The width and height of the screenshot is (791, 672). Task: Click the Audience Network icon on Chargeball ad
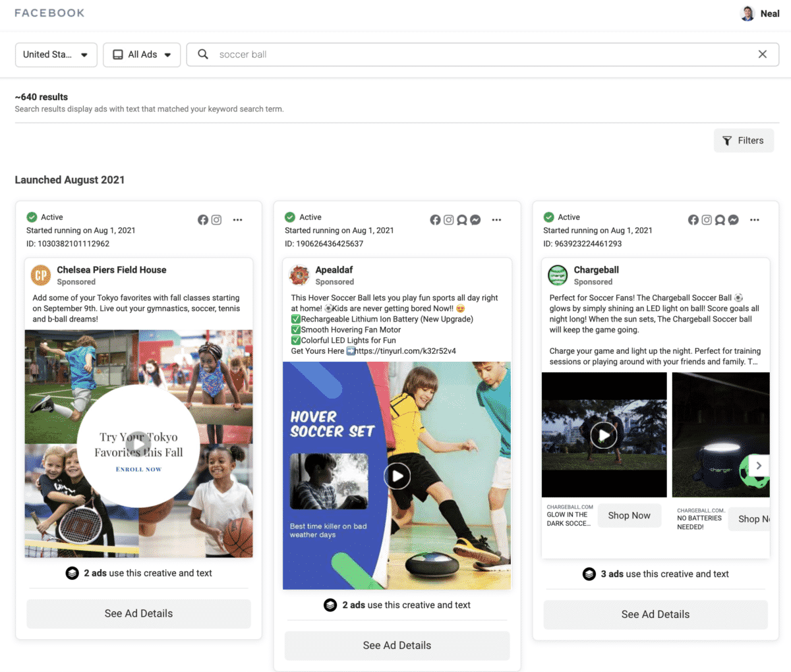click(x=720, y=220)
